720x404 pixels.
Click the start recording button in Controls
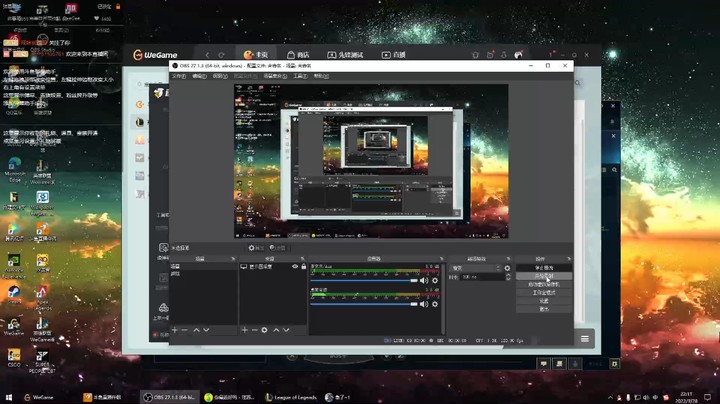point(544,276)
